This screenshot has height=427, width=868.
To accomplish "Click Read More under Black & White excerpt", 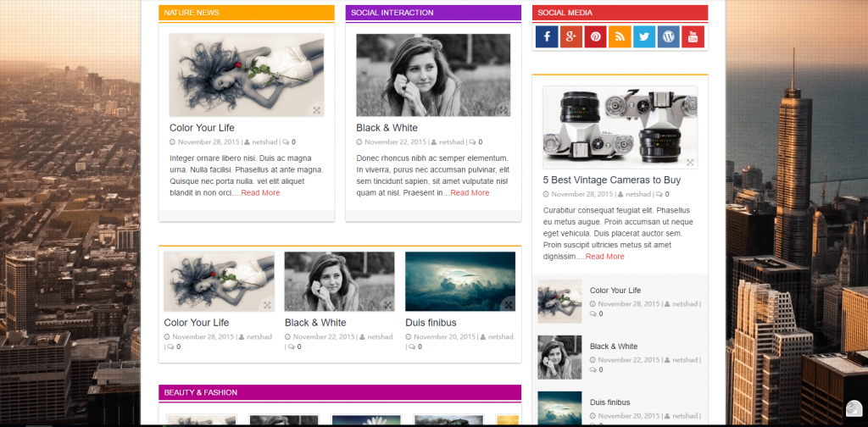I will (x=470, y=193).
